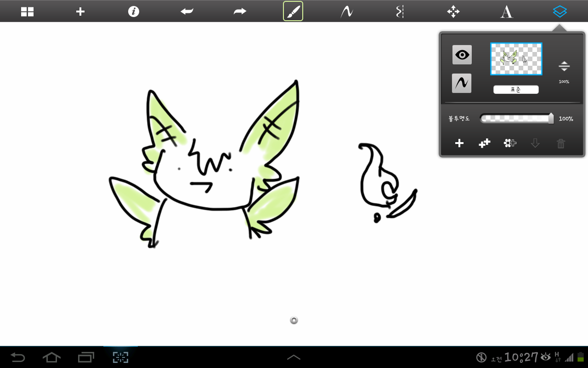The width and height of the screenshot is (588, 368).
Task: Tap the plus icon in the top toolbar
Action: (x=80, y=11)
